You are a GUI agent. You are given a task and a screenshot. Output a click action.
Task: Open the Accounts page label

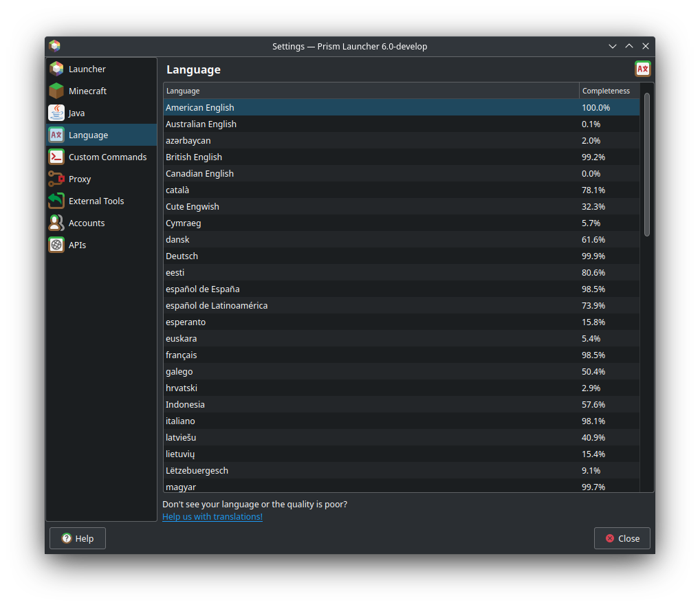87,223
